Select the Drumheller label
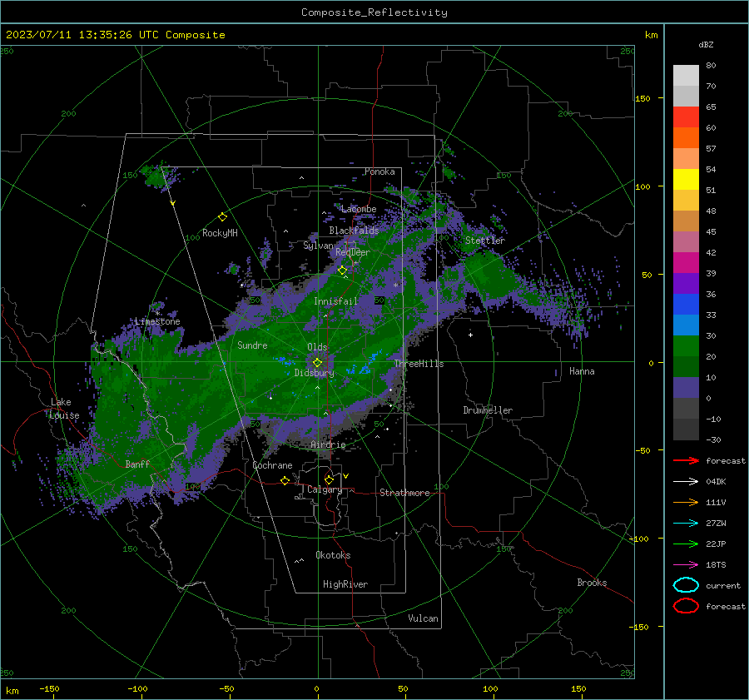749x700 pixels. [488, 410]
